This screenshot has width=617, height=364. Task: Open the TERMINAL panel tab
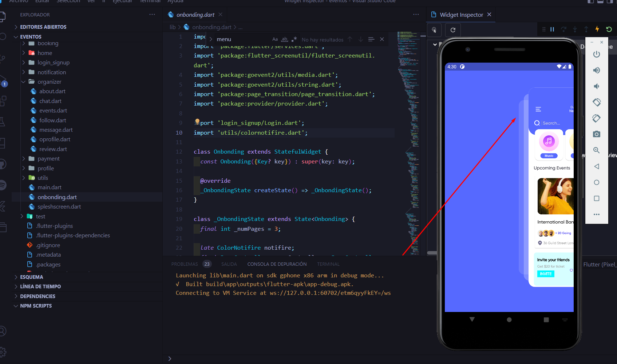click(x=328, y=264)
